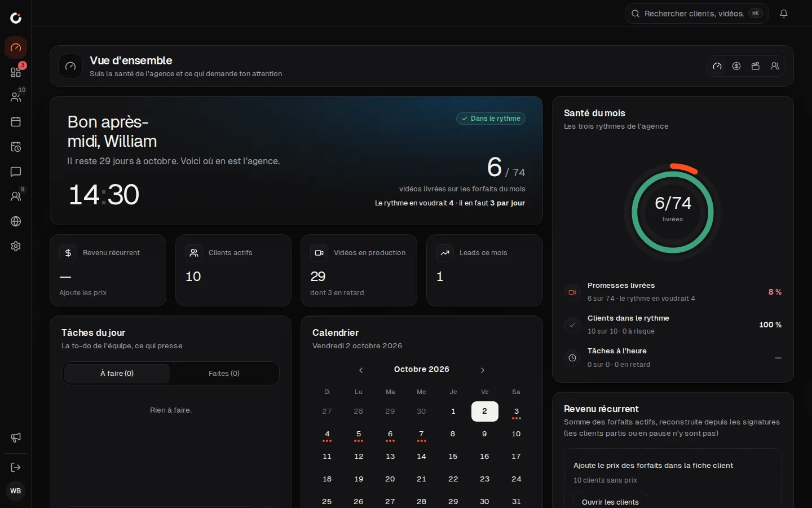The image size is (812, 508).
Task: Click the Vendredi 2 octobre 2026 date text
Action: [358, 346]
